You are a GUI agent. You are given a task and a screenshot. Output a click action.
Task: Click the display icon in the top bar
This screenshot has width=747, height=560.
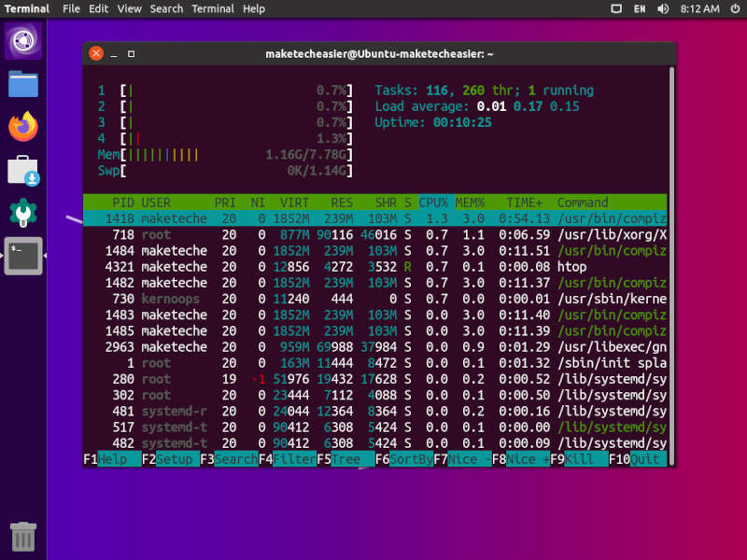616,8
